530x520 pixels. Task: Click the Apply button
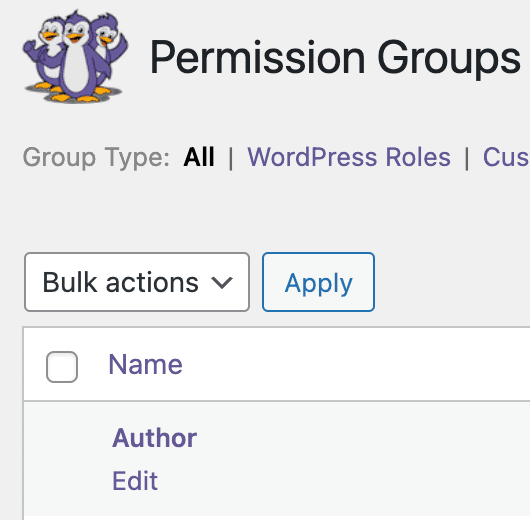(x=318, y=282)
